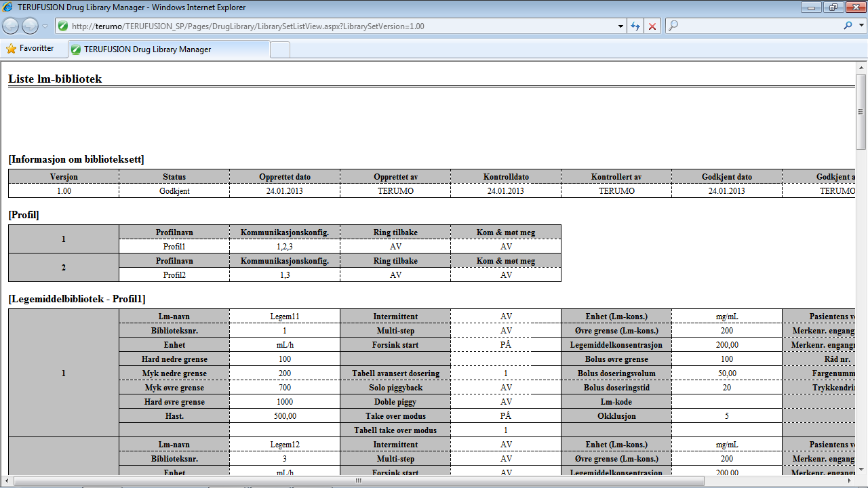This screenshot has width=868, height=488.
Task: Click the 'Bolus øvre grense' label
Action: pos(616,359)
